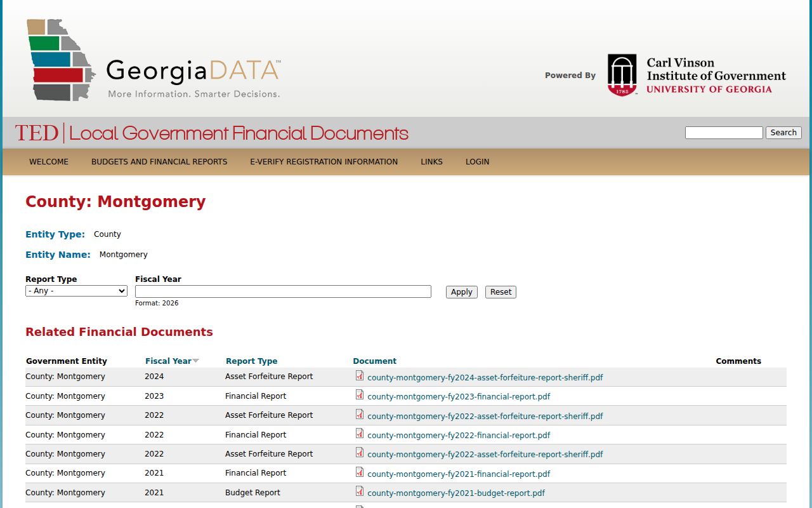Click the sort arrow next to the Fiscal Year column header
This screenshot has width=812, height=508.
[195, 361]
